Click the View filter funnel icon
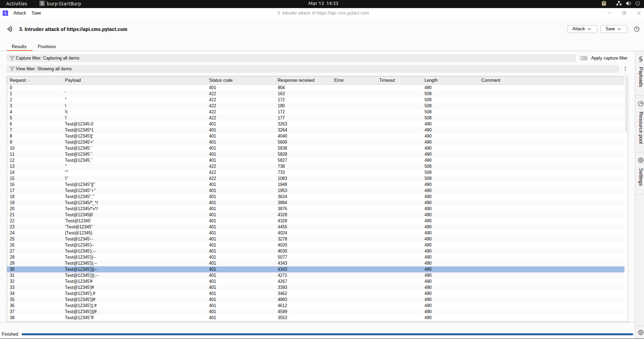The width and height of the screenshot is (644, 339). (x=12, y=69)
